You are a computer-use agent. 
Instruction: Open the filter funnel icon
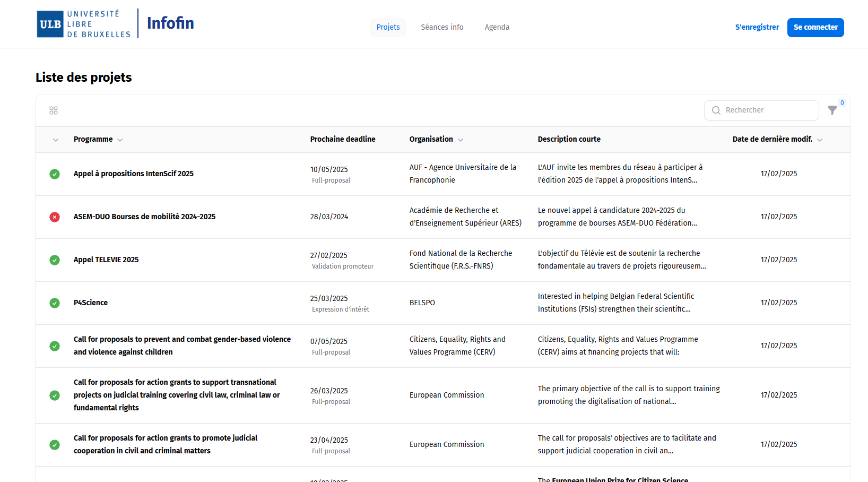pyautogui.click(x=832, y=110)
